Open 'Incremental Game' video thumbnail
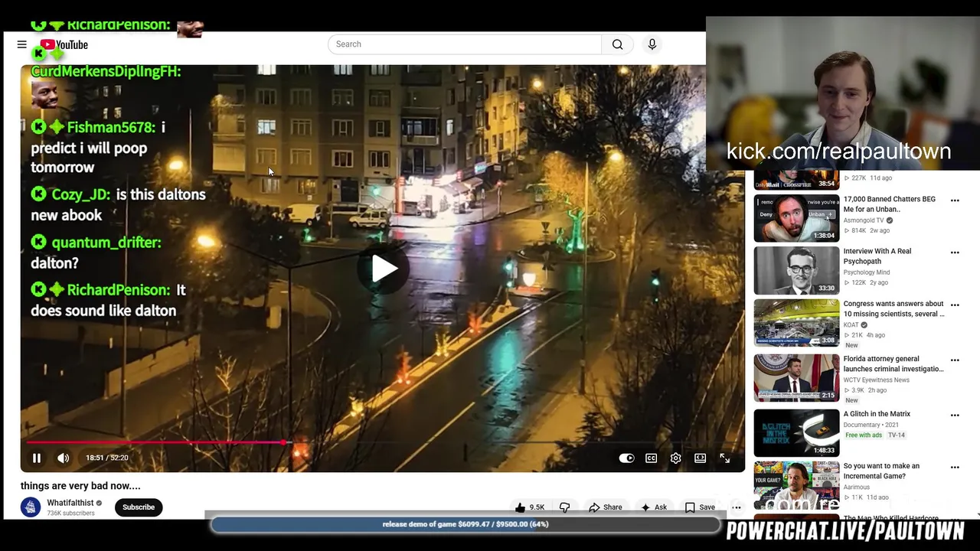The width and height of the screenshot is (980, 551). 796,484
